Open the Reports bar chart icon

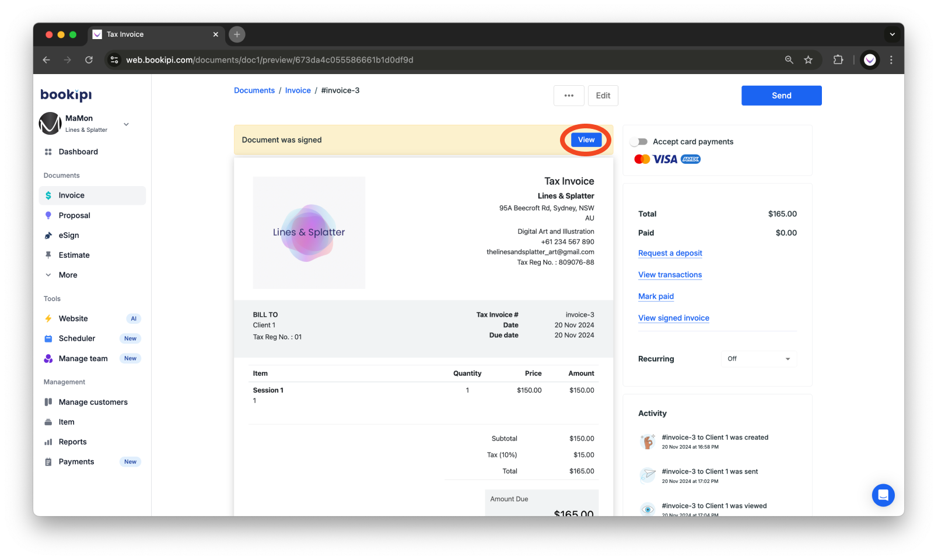(48, 442)
